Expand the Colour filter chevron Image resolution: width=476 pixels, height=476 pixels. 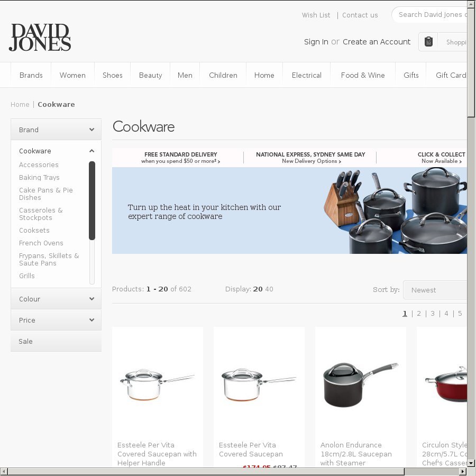coord(91,299)
